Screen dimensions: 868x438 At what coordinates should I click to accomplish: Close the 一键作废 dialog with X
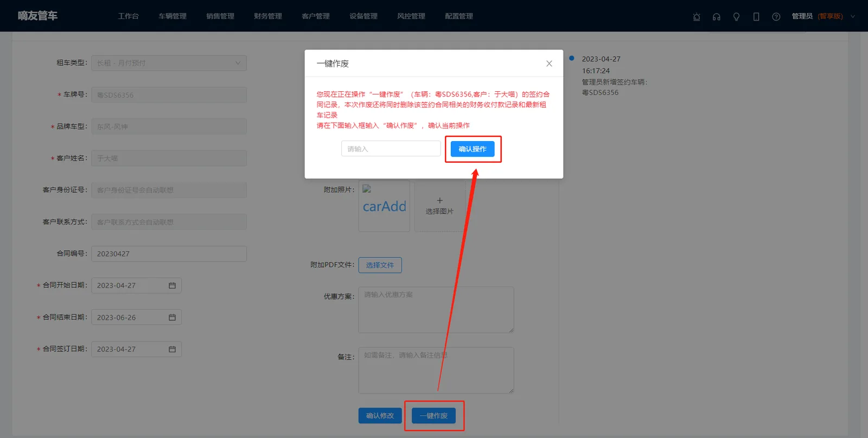549,64
